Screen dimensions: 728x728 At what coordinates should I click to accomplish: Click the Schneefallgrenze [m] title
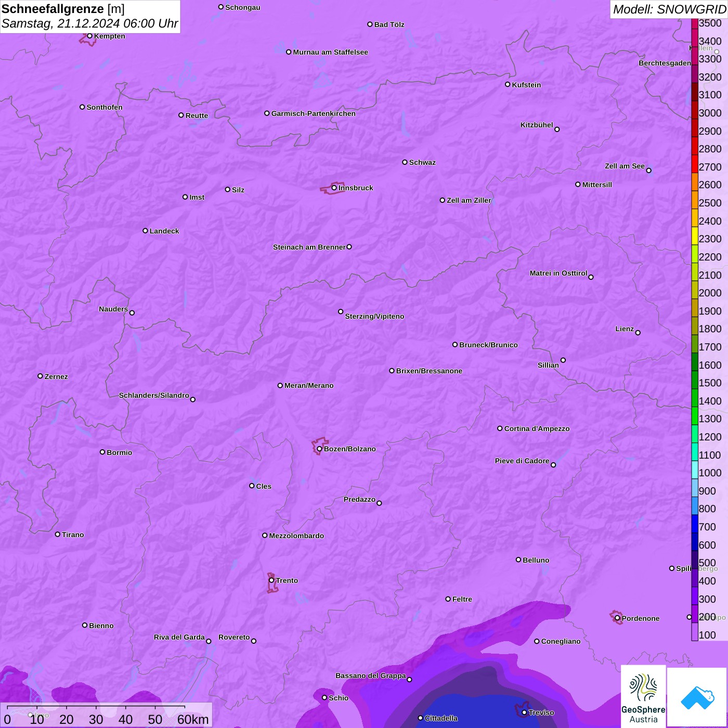click(63, 9)
